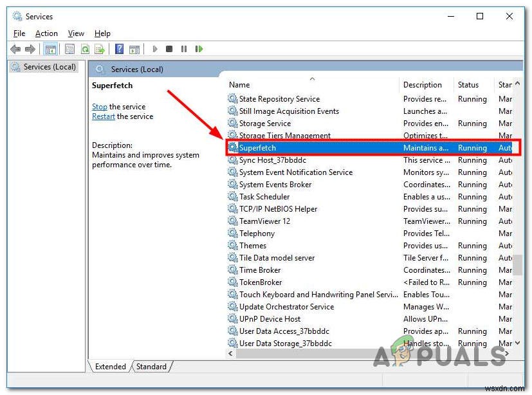Click the Start Service play icon
This screenshot has width=532, height=395.
click(155, 49)
